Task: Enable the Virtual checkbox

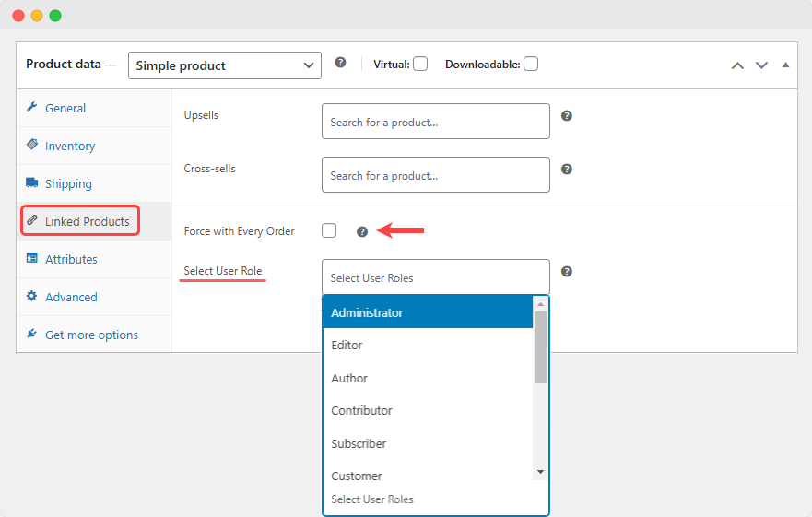Action: pyautogui.click(x=420, y=65)
